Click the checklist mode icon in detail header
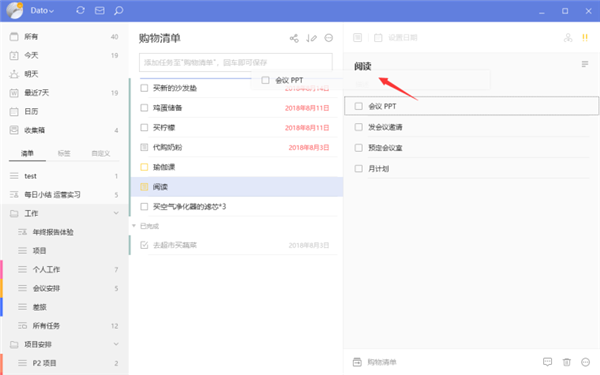 click(357, 38)
